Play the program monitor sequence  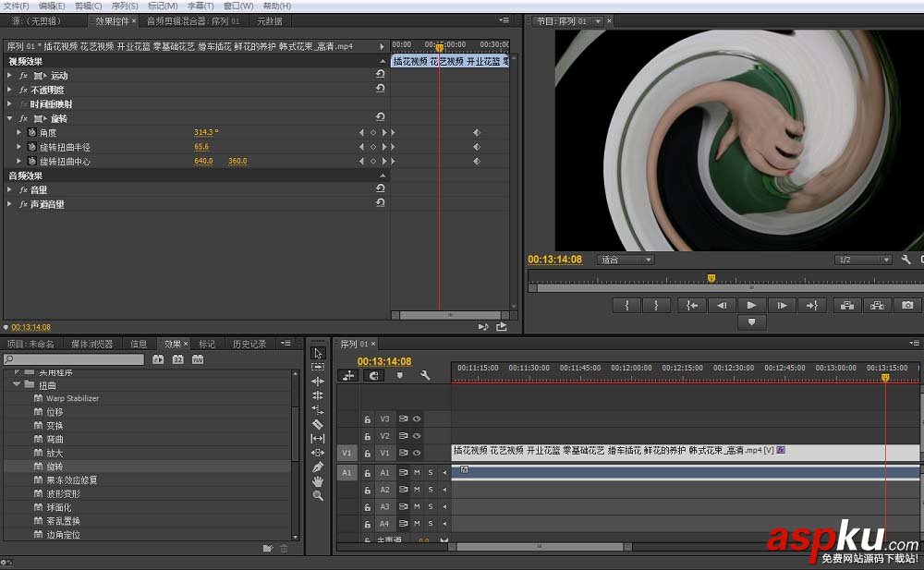click(751, 306)
